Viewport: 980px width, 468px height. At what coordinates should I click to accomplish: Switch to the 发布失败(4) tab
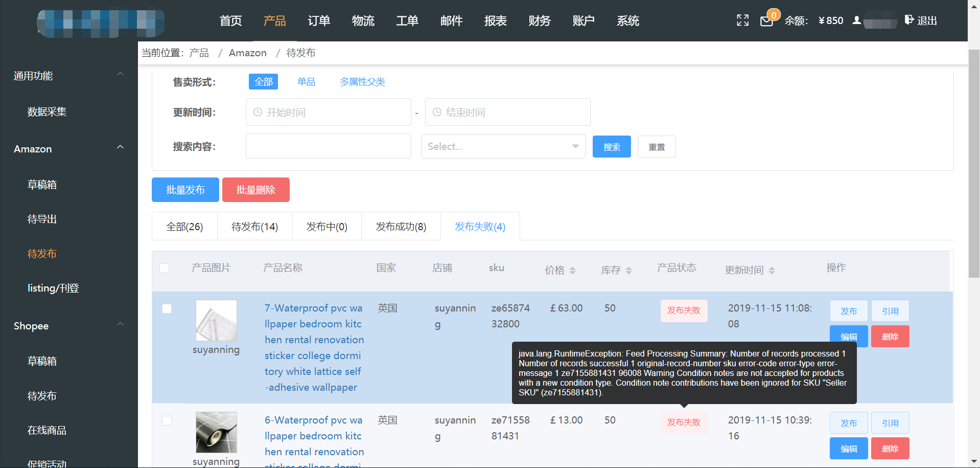tap(480, 227)
